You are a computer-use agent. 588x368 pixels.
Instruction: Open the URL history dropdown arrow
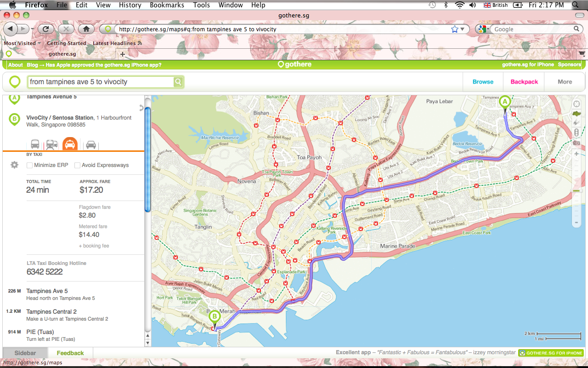463,29
